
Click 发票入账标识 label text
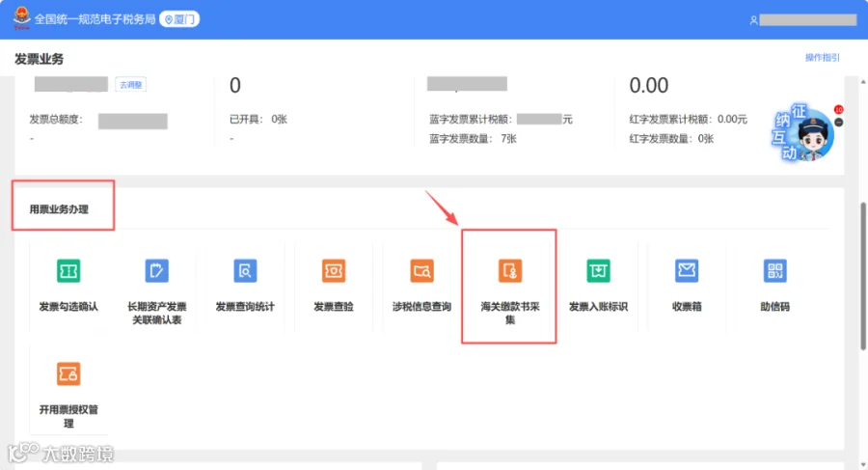click(x=598, y=307)
